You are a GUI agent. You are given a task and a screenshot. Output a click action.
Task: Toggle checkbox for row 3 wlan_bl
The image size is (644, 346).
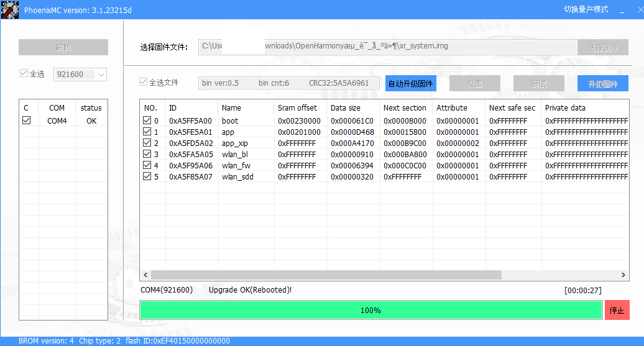[x=147, y=154]
